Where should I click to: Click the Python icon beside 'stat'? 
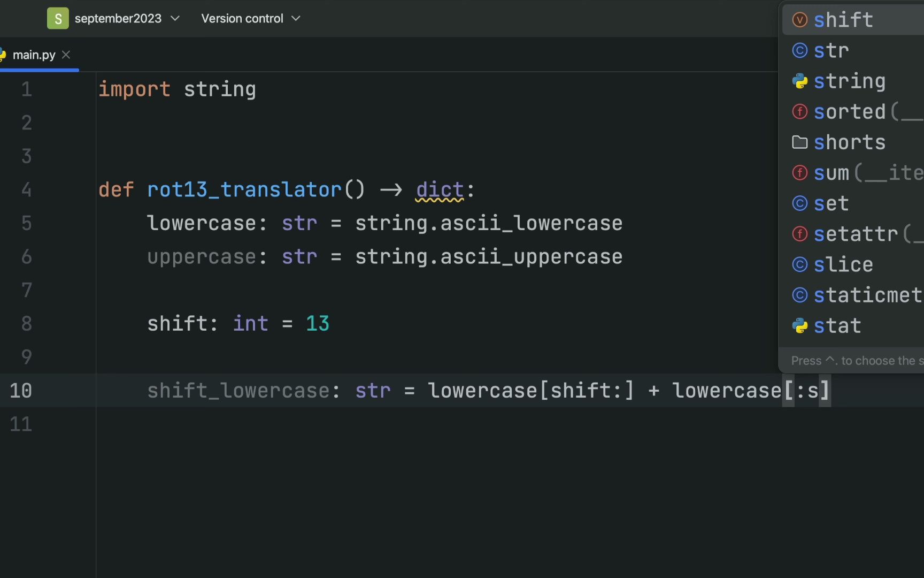(x=799, y=325)
